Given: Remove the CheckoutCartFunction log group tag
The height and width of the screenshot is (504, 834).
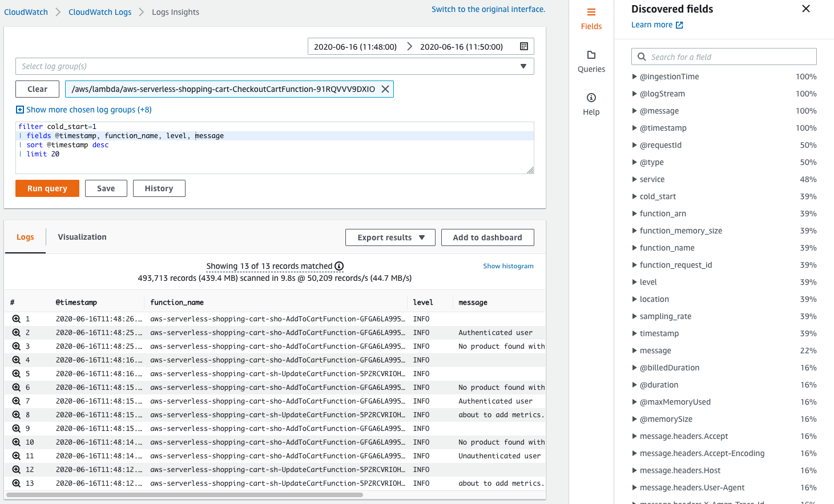Looking at the screenshot, I should click(385, 89).
